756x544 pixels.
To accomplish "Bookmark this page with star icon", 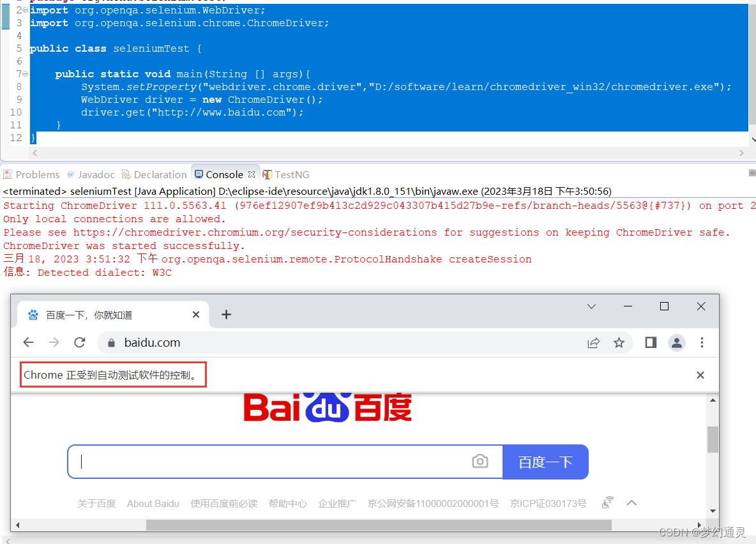I will click(x=619, y=343).
